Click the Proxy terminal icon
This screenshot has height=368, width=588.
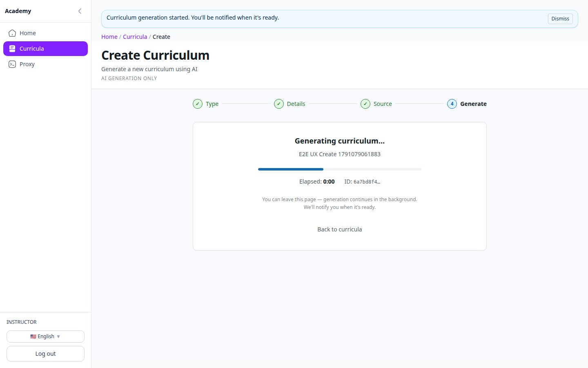[x=12, y=64]
